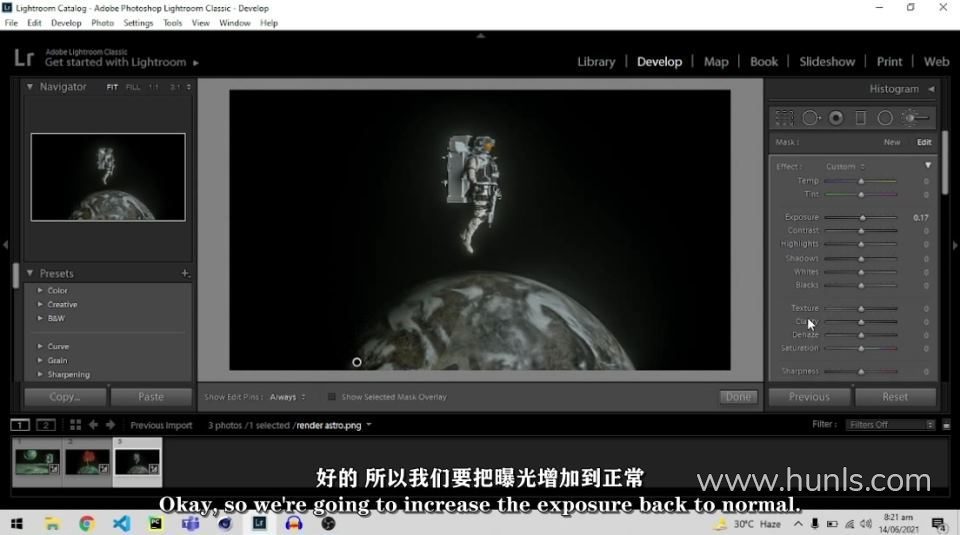Select the second filmstrip thumbnail with red flower
Viewport: 960px width, 535px height.
click(87, 462)
